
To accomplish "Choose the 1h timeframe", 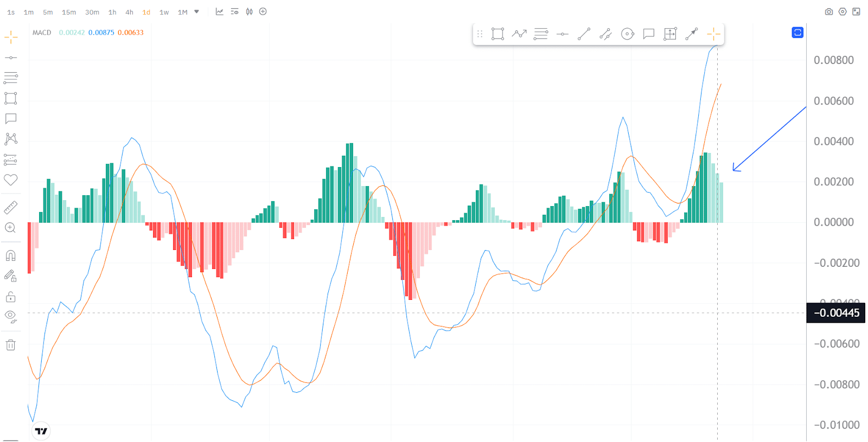I will 112,12.
